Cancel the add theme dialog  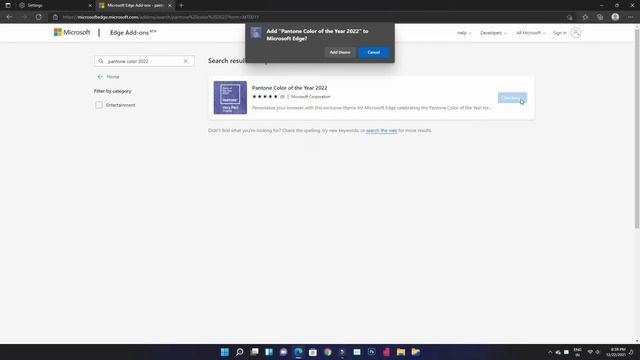coord(373,52)
